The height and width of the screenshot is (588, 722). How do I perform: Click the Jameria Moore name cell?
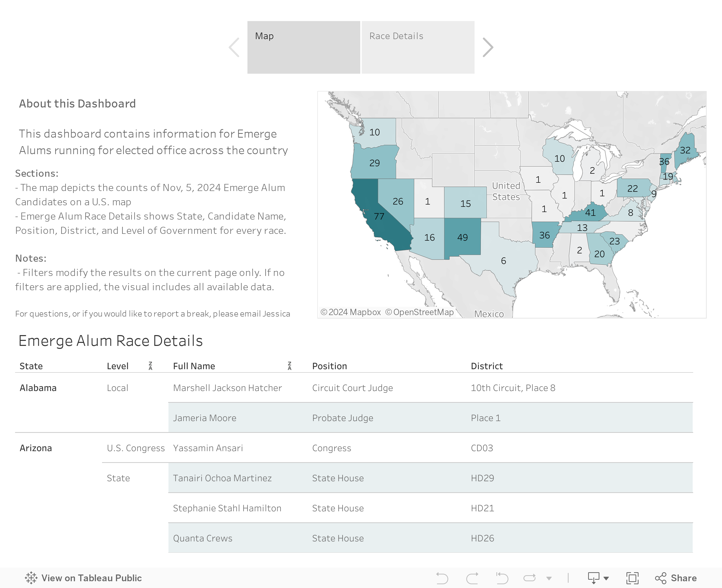(x=205, y=418)
